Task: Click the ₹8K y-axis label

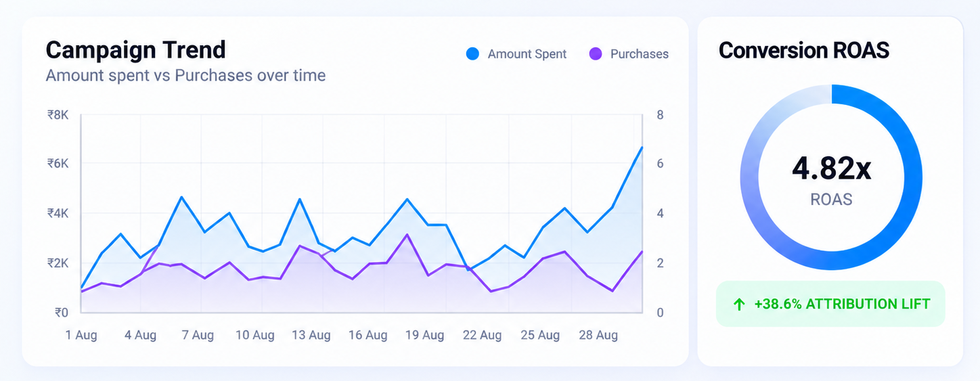Action: 58,115
